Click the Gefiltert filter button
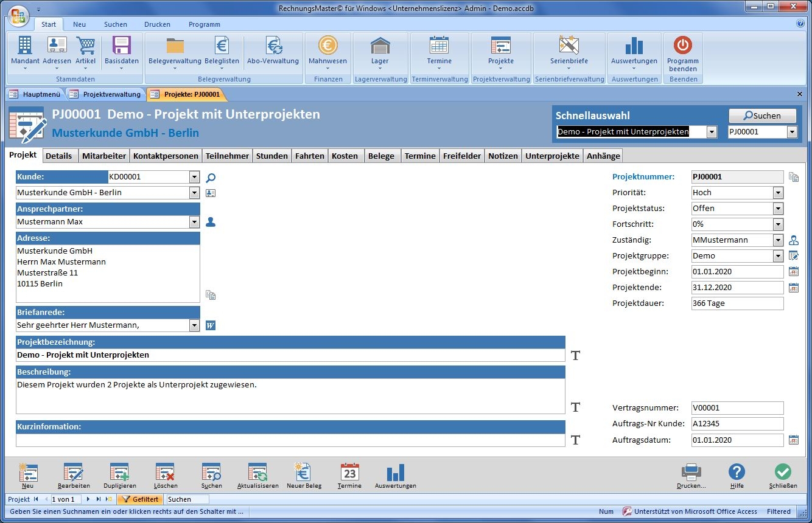 140,499
